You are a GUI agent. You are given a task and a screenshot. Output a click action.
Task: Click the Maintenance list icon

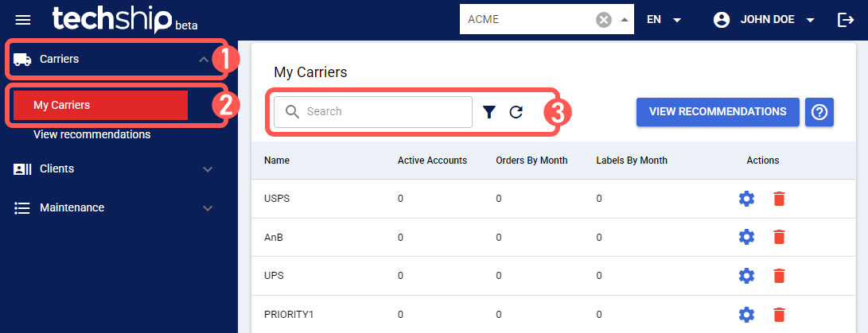21,208
